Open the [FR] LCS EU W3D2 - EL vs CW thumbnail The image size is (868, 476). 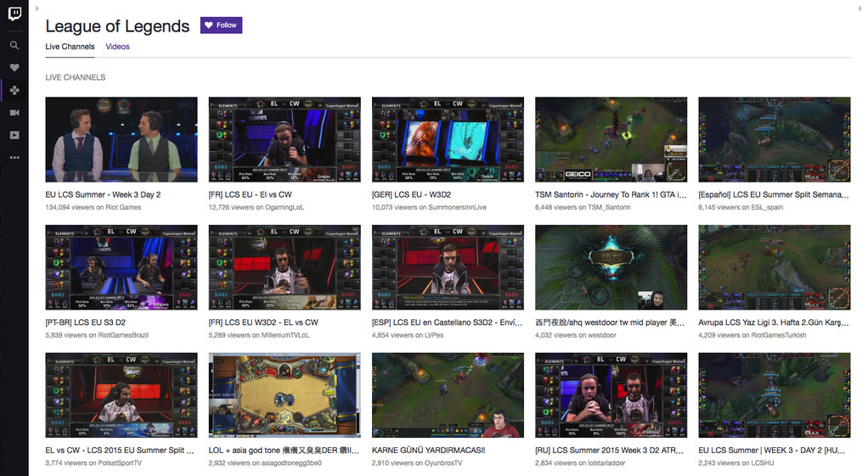click(285, 267)
